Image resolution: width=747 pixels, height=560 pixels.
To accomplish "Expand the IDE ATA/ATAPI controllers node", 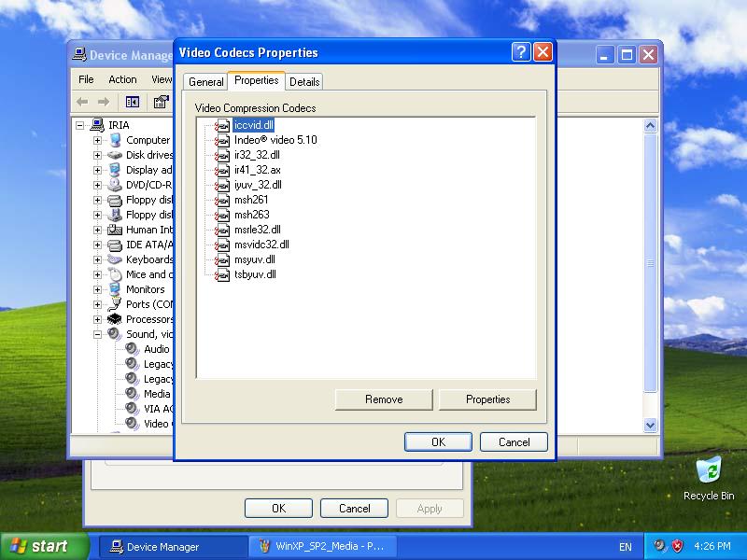I will (98, 245).
